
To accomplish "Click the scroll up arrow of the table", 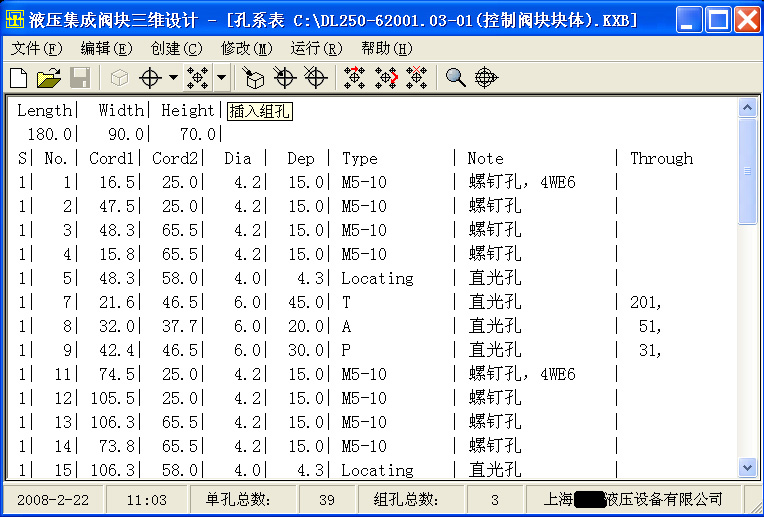I will (747, 107).
